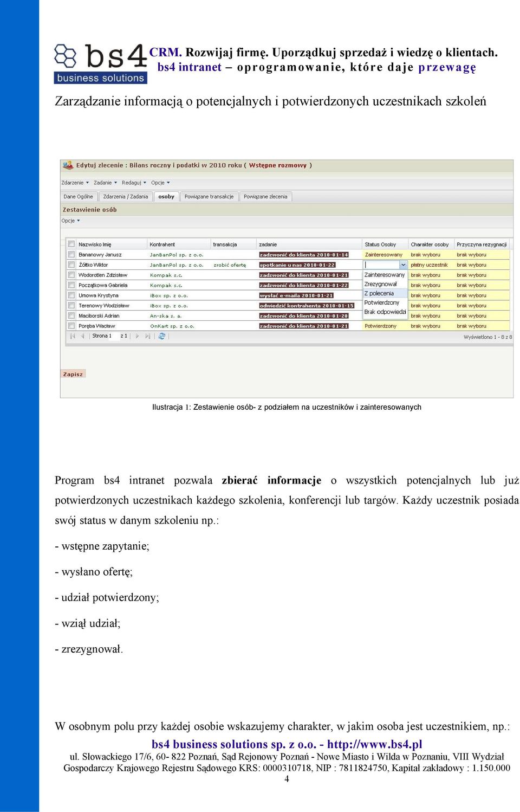The height and width of the screenshot is (812, 520).
Task: Click the Wyświetlono 1 - 8 z 8 count
Action: coord(487,337)
